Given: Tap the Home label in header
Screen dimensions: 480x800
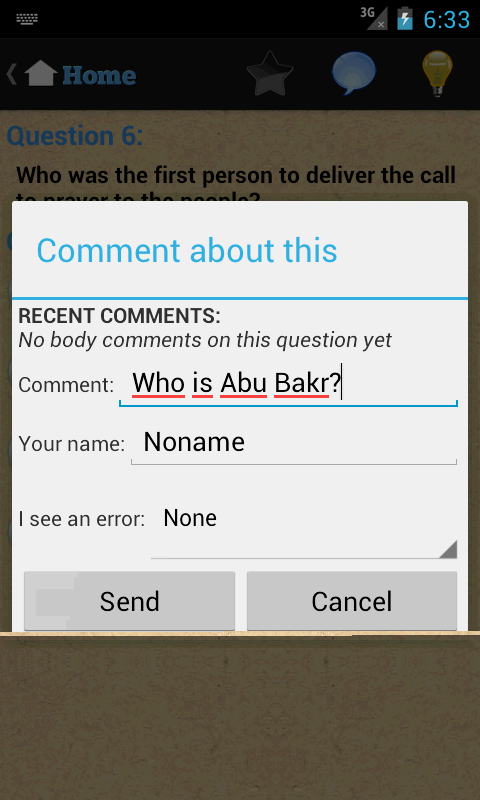Looking at the screenshot, I should coord(99,76).
